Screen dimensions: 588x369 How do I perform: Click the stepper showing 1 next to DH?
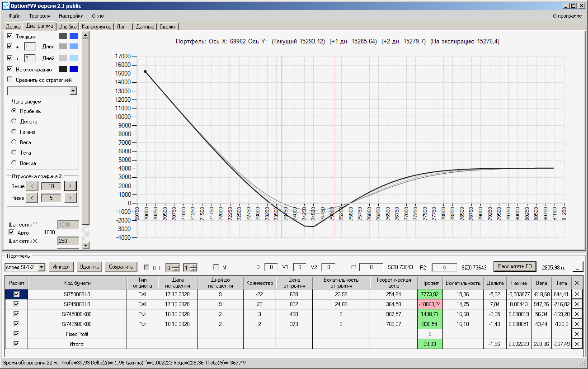(x=190, y=267)
